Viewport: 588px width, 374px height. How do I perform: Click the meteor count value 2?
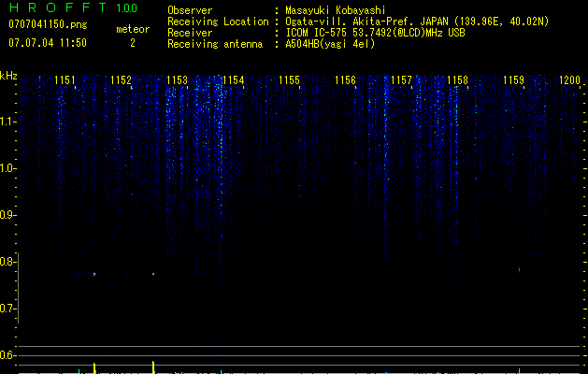tap(133, 43)
